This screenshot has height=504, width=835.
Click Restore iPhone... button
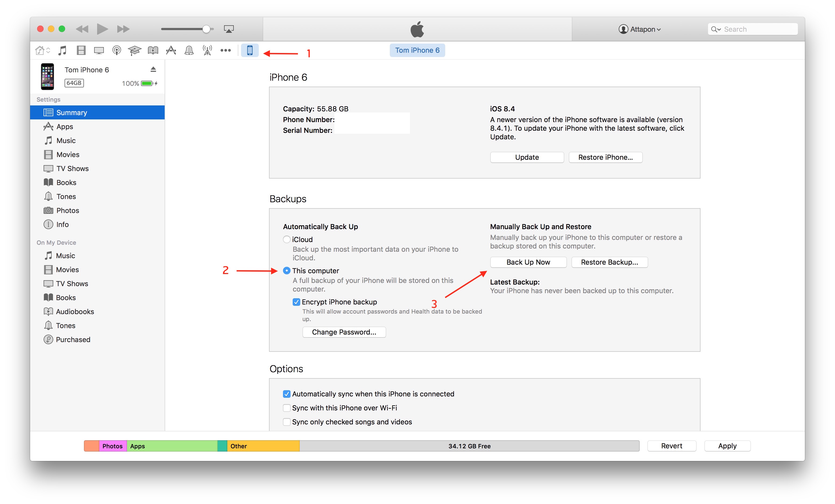pyautogui.click(x=605, y=157)
